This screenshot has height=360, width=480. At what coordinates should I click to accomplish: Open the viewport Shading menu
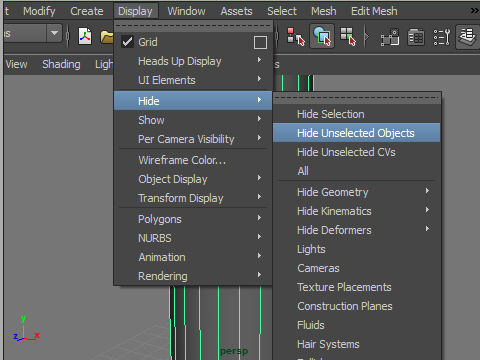pyautogui.click(x=61, y=64)
